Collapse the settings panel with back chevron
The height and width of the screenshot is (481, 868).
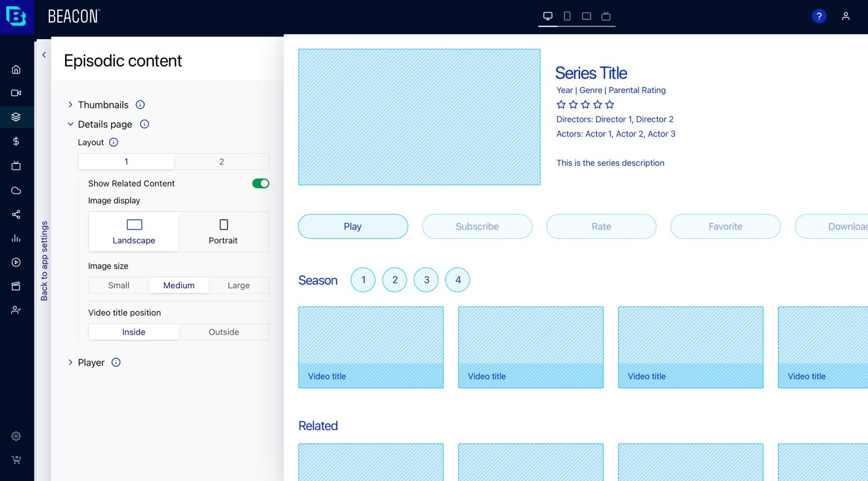coord(44,55)
